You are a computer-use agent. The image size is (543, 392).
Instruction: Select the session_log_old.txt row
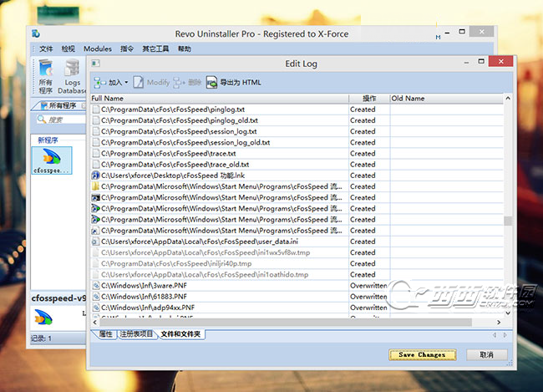pyautogui.click(x=297, y=142)
